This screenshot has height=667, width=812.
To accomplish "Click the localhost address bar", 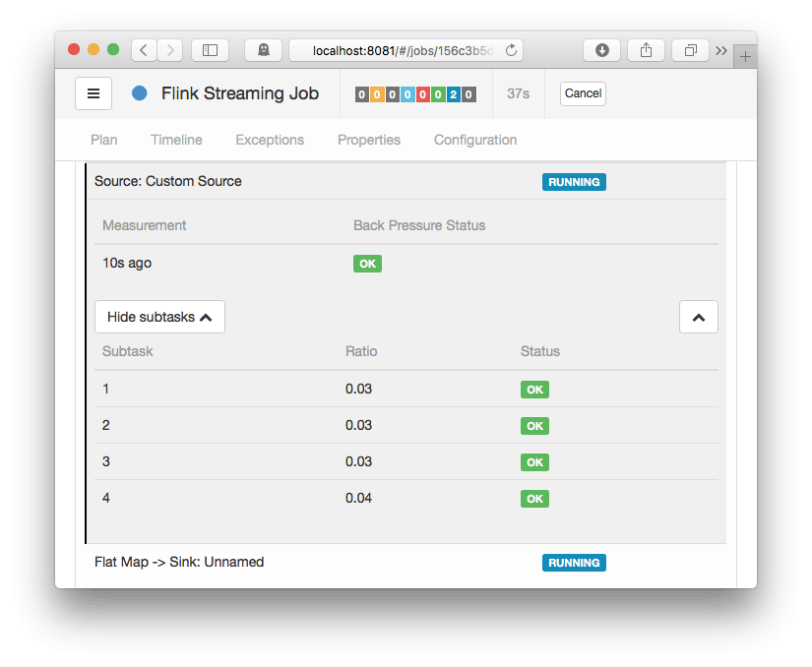I will coord(404,50).
